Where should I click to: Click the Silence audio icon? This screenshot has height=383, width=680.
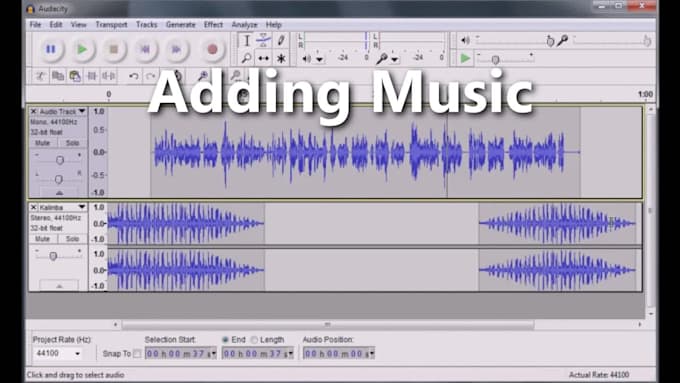click(x=108, y=76)
